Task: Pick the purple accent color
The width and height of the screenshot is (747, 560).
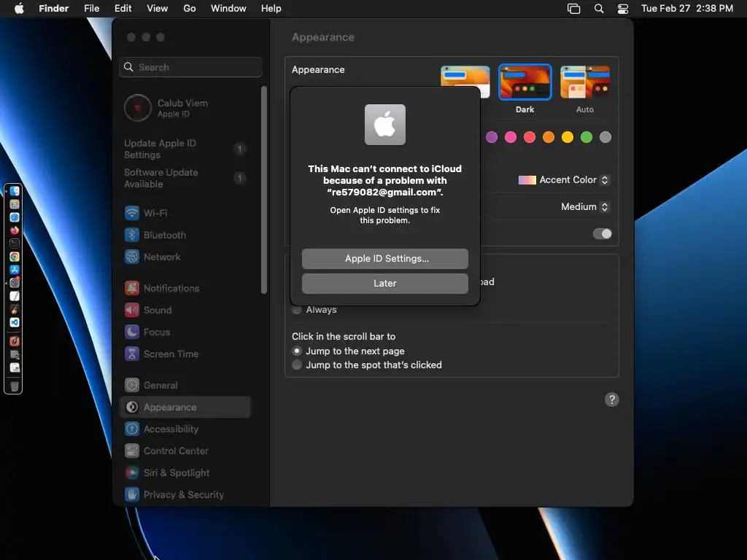Action: tap(492, 137)
